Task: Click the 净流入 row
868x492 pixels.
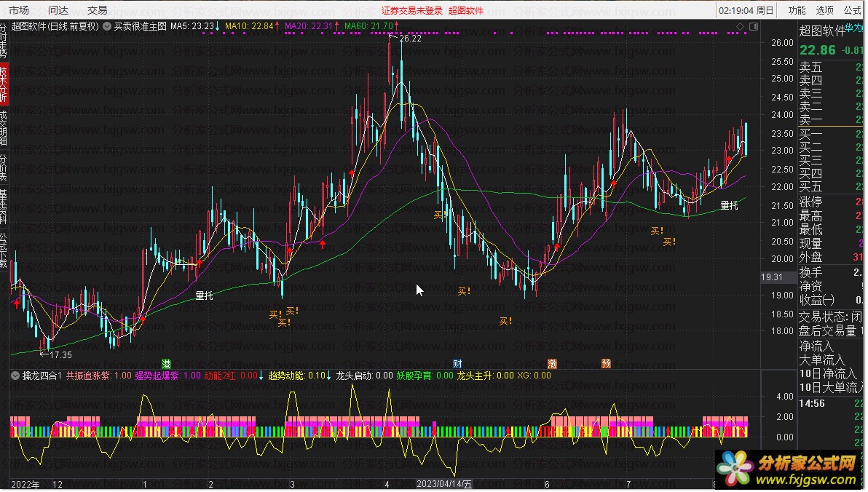Action: (x=831, y=346)
